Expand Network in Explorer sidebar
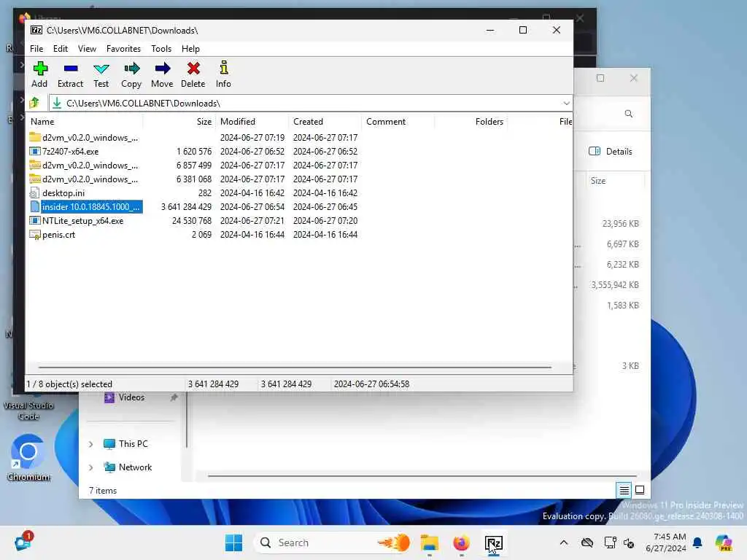The height and width of the screenshot is (560, 747). tap(90, 467)
